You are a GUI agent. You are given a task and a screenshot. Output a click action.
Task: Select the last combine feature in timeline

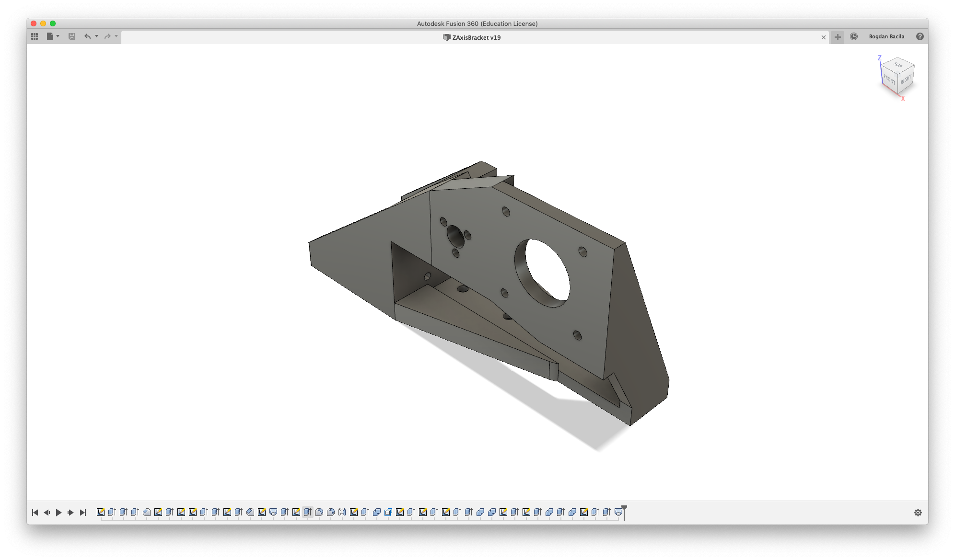click(572, 512)
